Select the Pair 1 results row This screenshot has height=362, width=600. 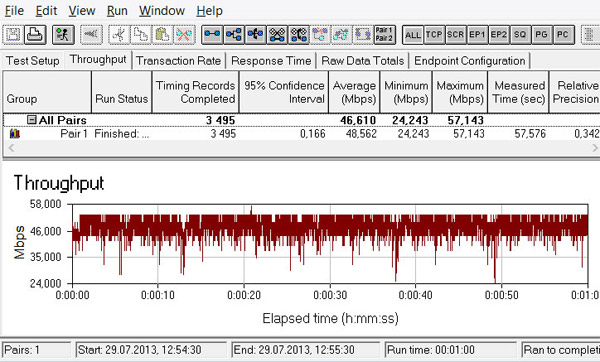[302, 134]
